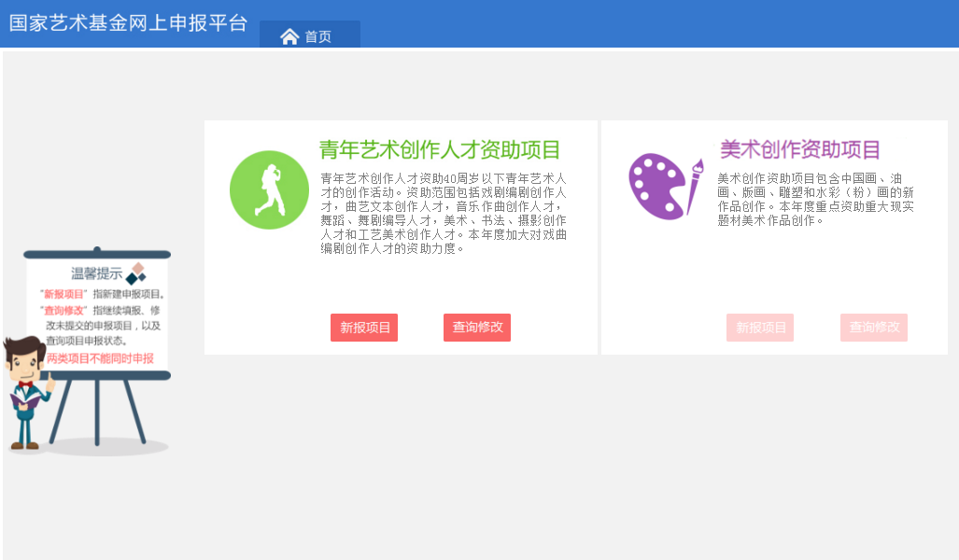Open the 美术创作资助项目 heading
The height and width of the screenshot is (560, 959).
[x=800, y=150]
